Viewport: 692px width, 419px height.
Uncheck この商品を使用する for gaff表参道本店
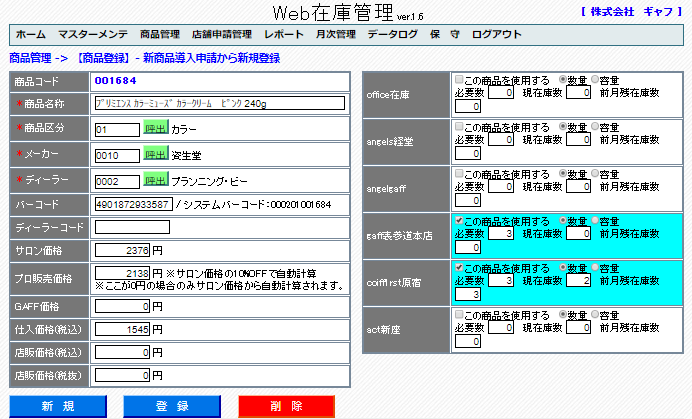coord(459,220)
